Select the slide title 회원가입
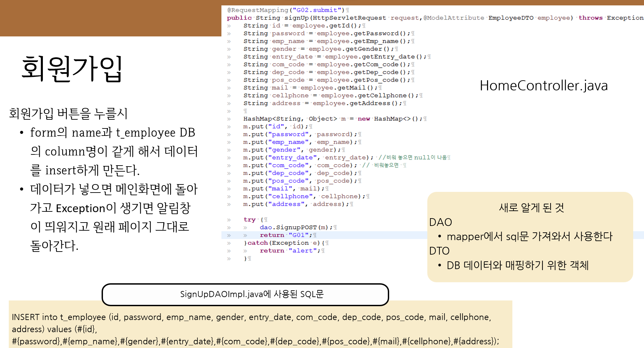This screenshot has height=348, width=644. 72,68
